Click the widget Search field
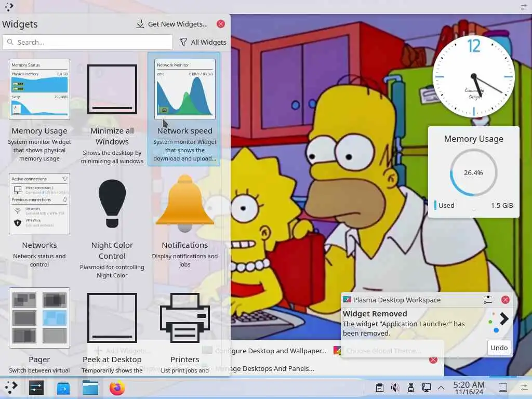Screen dimensions: 532x399 click(x=87, y=42)
